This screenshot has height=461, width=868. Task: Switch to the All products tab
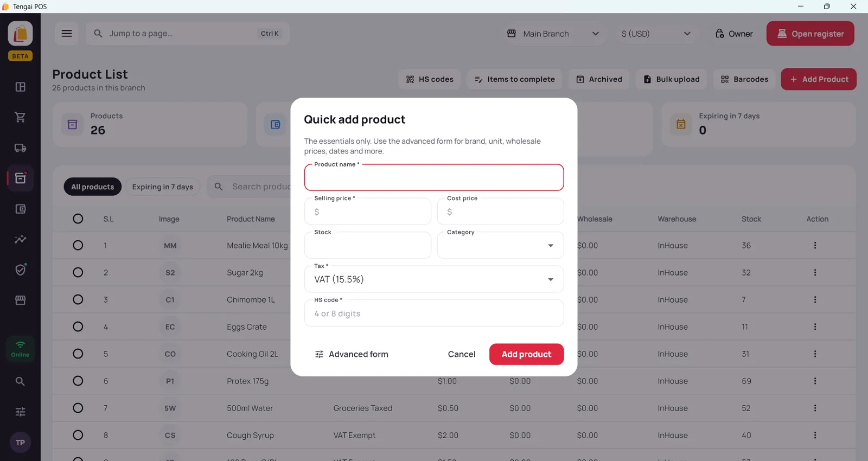pyautogui.click(x=93, y=187)
